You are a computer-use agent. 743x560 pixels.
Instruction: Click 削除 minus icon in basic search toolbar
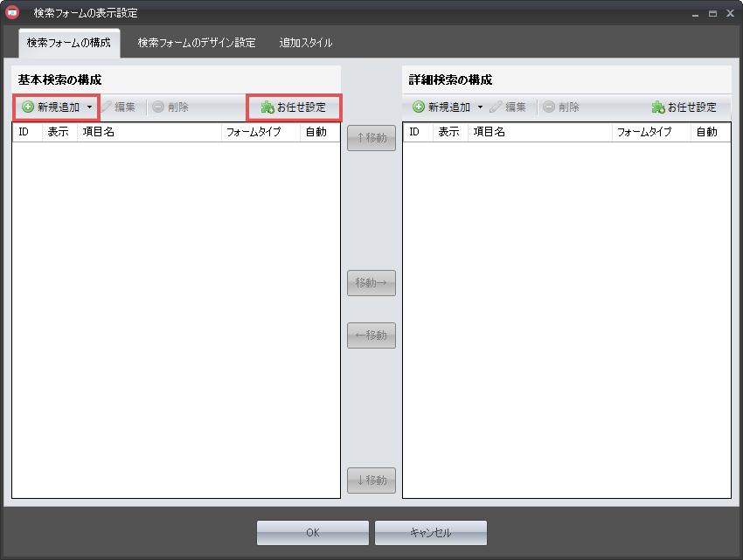[157, 107]
